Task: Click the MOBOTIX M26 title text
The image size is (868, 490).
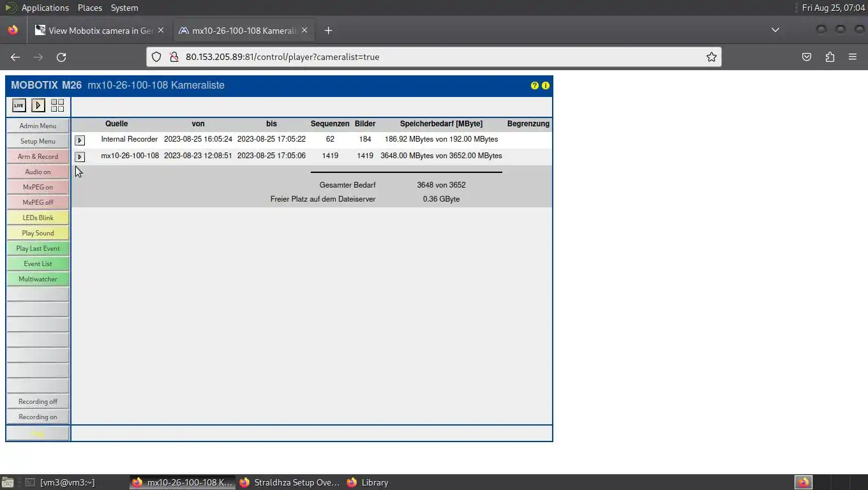Action: (46, 85)
